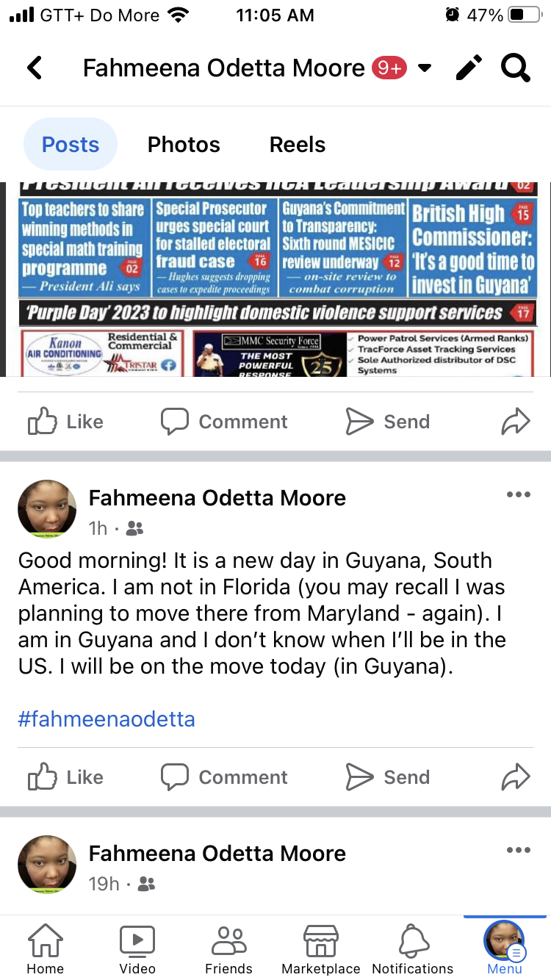Viewport: 551px width, 980px height.
Task: Comment on the Good morning post
Action: point(224,777)
